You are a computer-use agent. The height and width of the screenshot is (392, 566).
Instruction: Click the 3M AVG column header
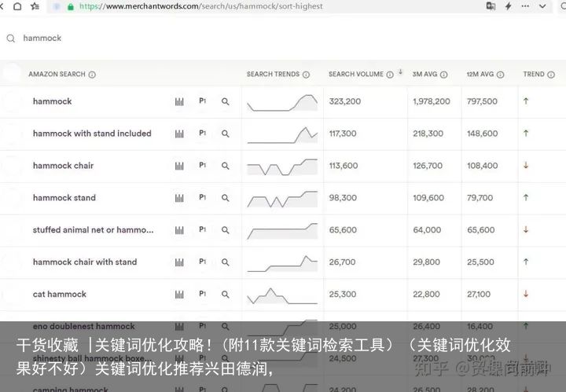point(424,75)
